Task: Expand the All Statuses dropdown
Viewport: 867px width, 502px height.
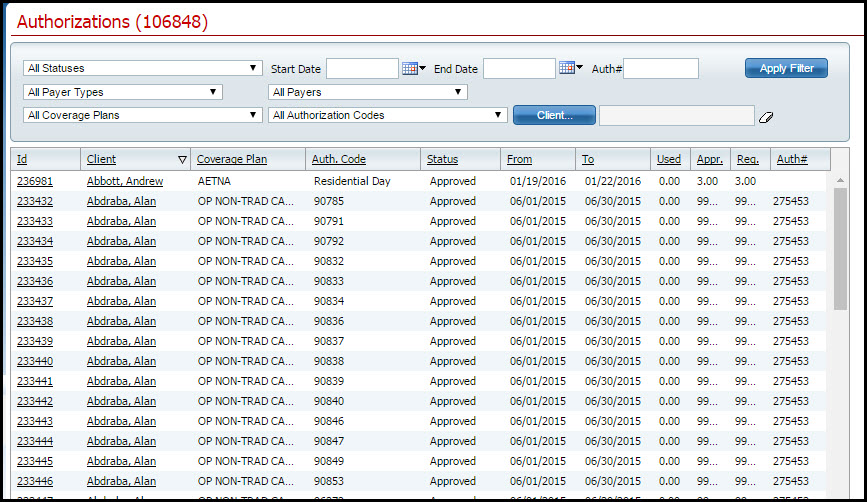Action: [142, 68]
